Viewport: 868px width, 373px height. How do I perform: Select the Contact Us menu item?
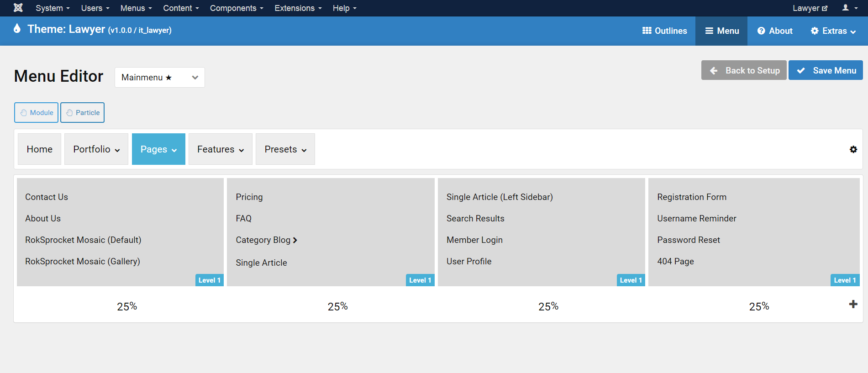click(47, 197)
